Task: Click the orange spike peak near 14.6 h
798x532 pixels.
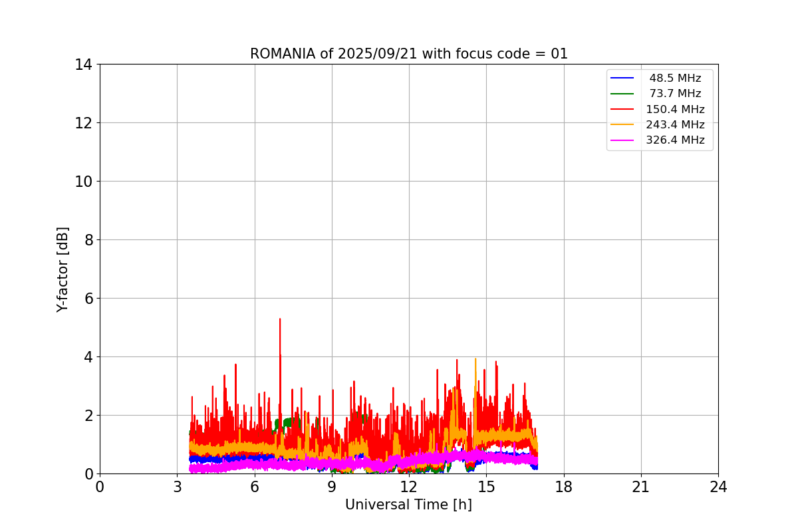Action: click(475, 360)
